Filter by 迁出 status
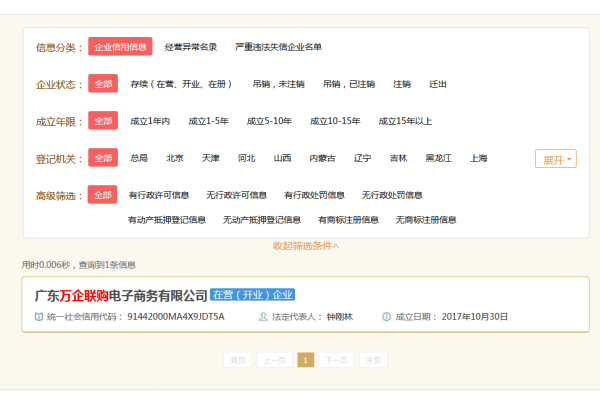This screenshot has height=400, width=600. tap(438, 84)
